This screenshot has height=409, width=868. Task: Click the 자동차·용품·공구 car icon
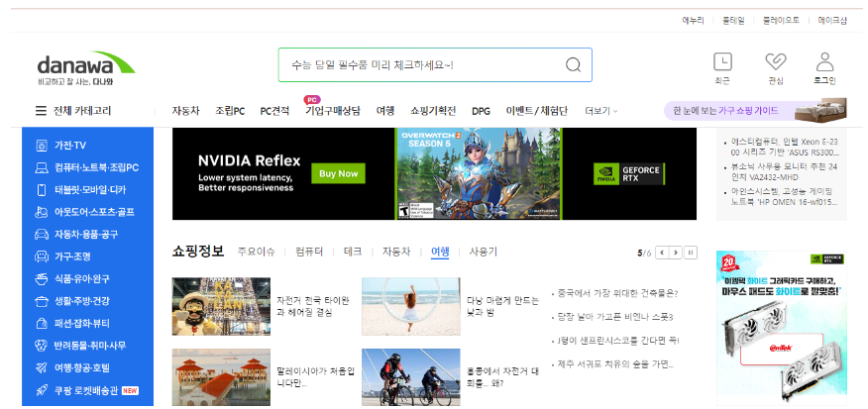point(41,234)
